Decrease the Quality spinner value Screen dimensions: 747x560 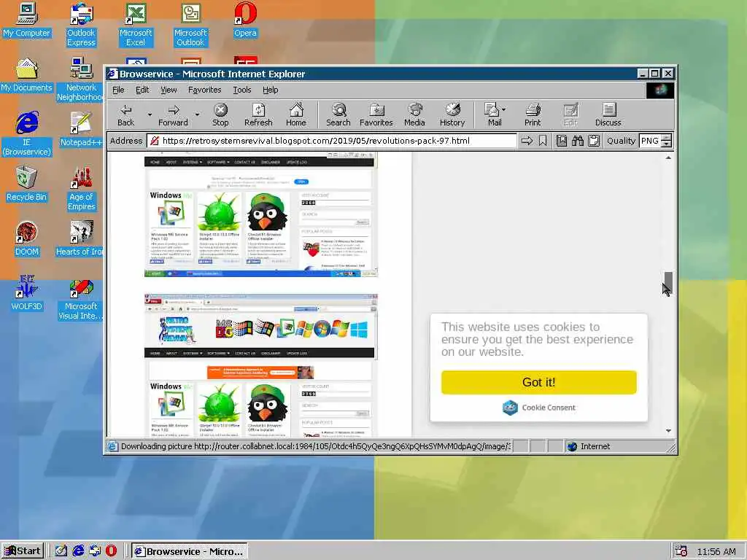click(667, 144)
